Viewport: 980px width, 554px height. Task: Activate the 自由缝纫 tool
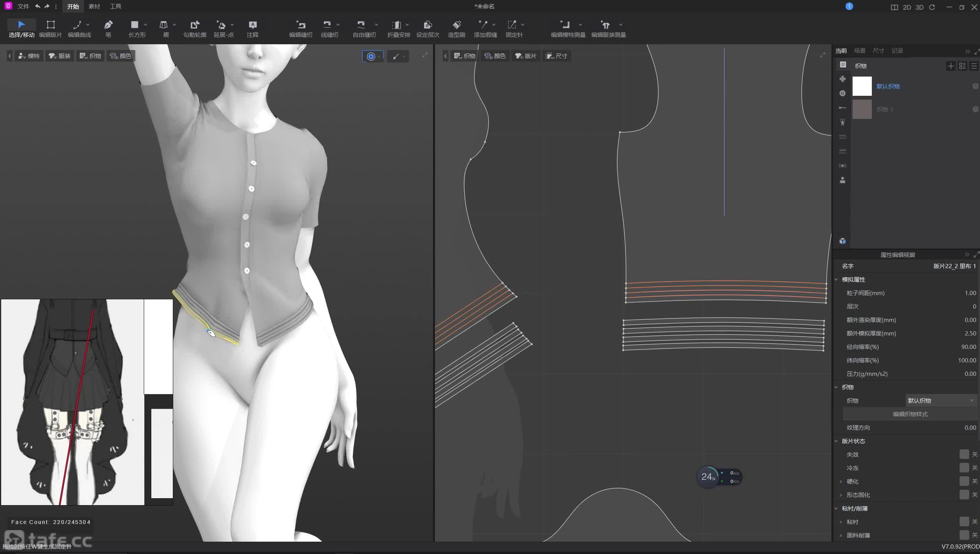(364, 29)
